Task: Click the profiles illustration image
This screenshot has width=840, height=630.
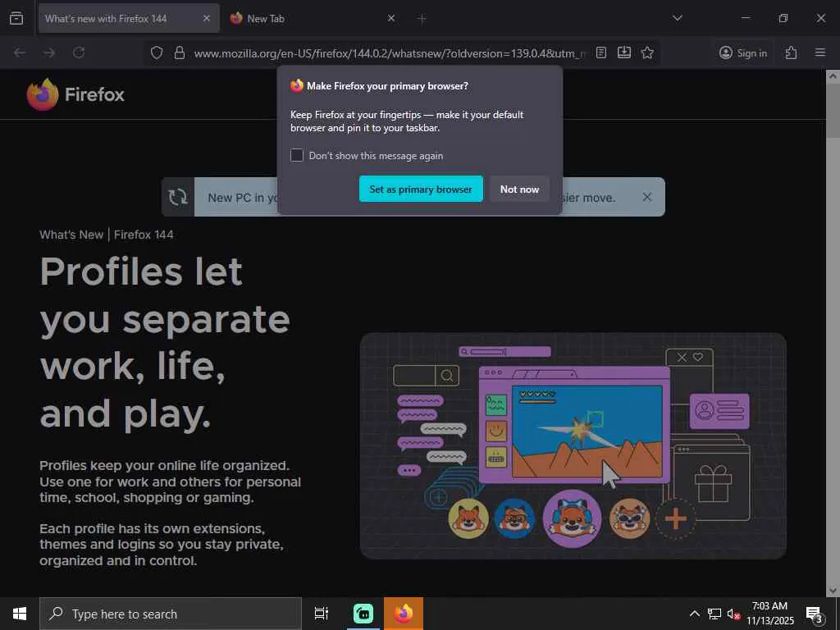Action: pos(573,445)
